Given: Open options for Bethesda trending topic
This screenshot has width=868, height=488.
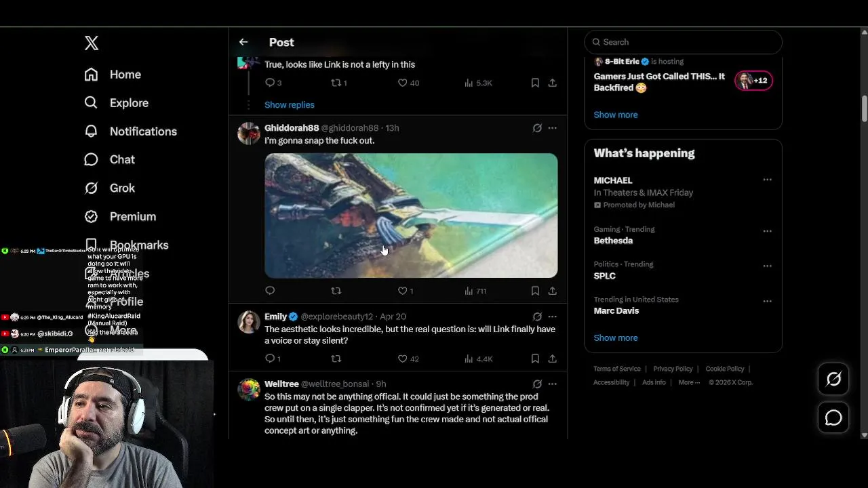Looking at the screenshot, I should point(767,231).
